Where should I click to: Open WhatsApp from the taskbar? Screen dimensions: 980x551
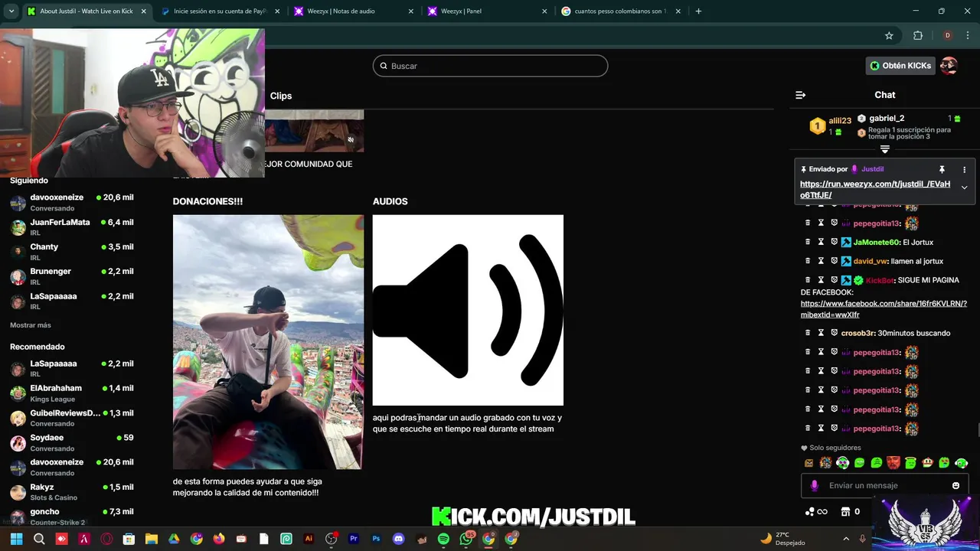coord(466,539)
